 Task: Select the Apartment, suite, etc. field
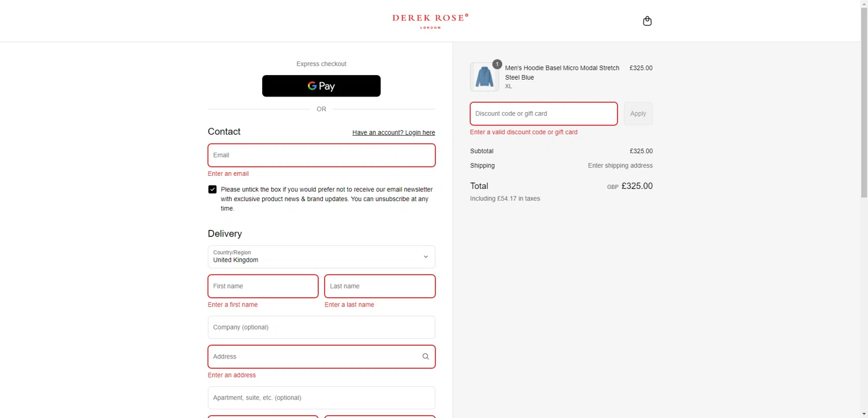[321, 398]
